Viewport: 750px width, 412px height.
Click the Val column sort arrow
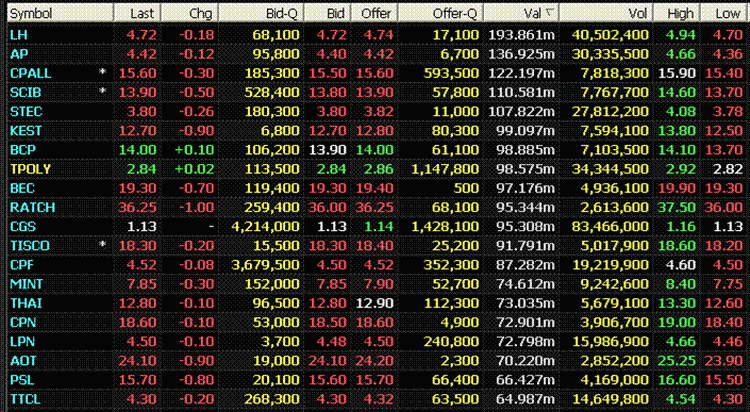(550, 13)
